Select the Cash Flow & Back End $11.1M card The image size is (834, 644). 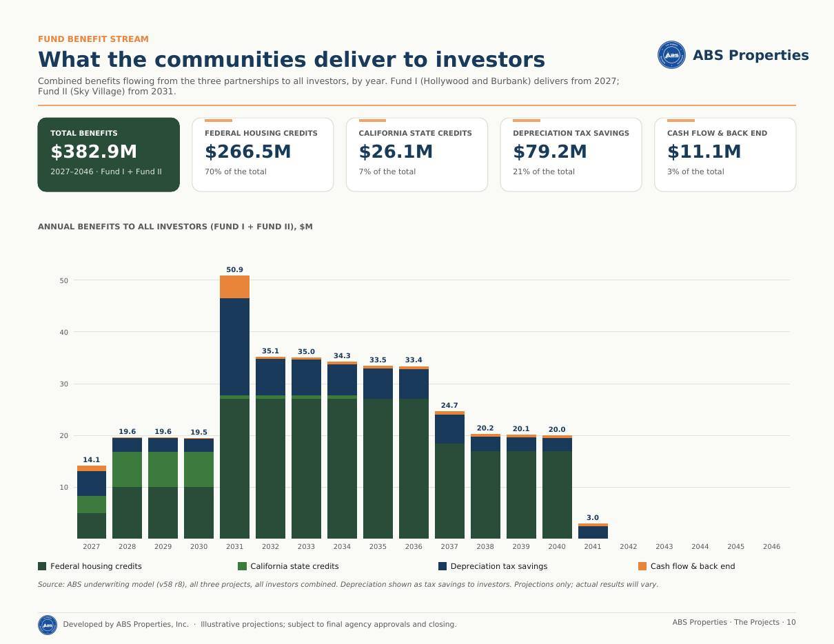pos(725,154)
